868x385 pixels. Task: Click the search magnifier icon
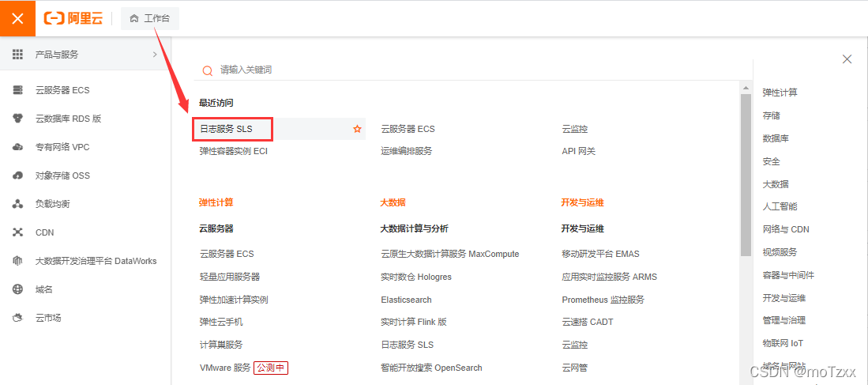coord(208,70)
